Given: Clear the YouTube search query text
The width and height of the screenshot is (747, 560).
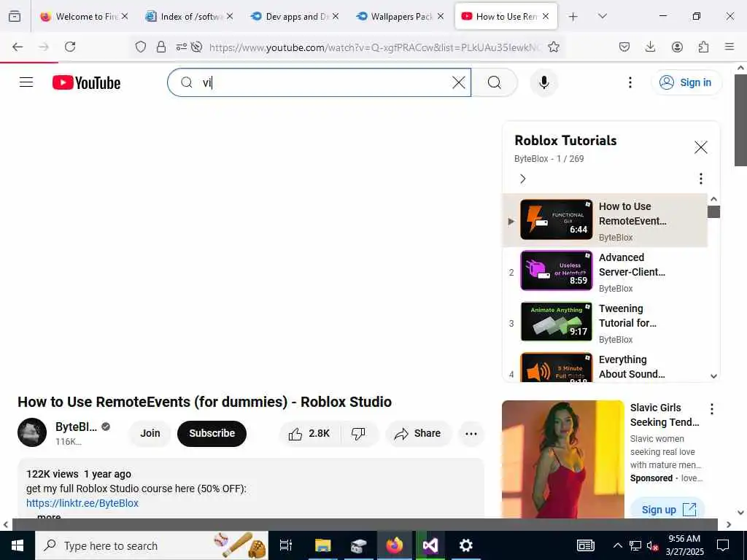Looking at the screenshot, I should coord(458,82).
